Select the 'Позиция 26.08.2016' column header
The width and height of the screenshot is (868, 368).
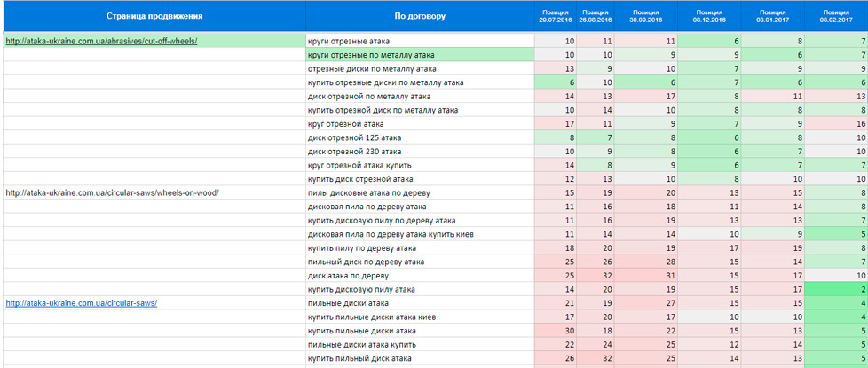[596, 16]
